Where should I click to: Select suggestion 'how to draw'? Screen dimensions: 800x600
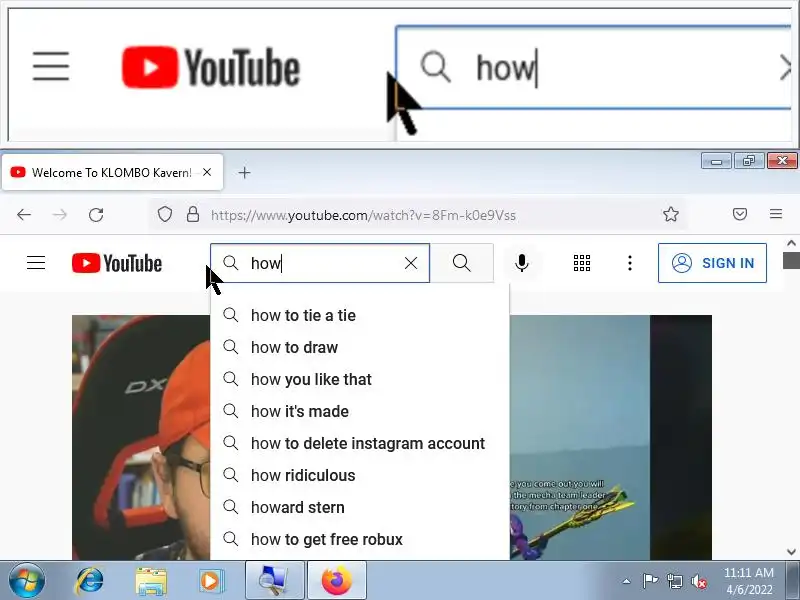[x=360, y=347]
